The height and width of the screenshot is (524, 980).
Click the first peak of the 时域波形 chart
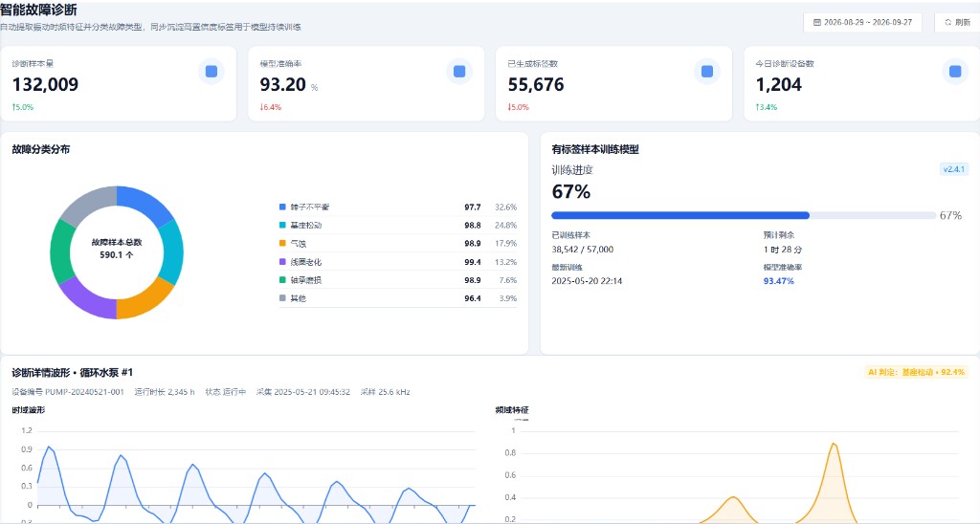point(49,448)
